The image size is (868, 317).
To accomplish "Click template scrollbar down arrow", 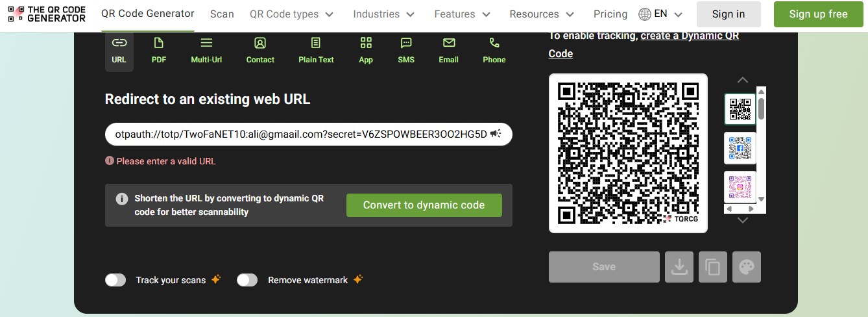I will pyautogui.click(x=762, y=199).
